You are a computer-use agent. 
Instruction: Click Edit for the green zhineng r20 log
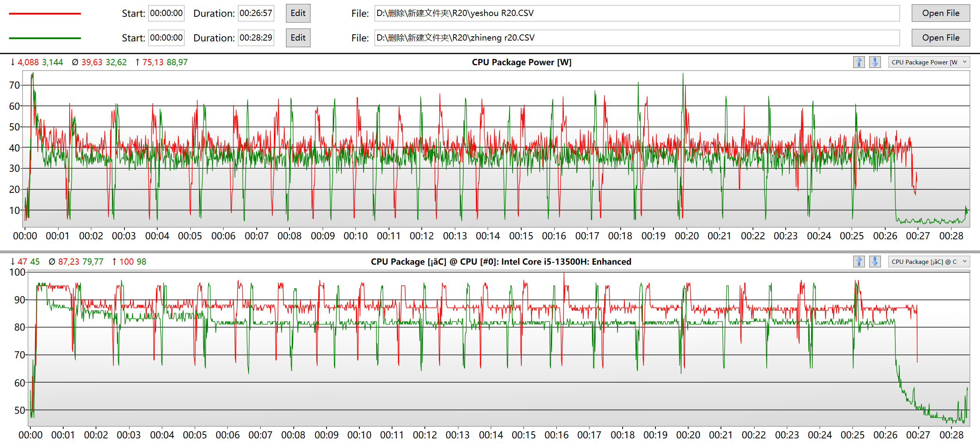pyautogui.click(x=298, y=38)
